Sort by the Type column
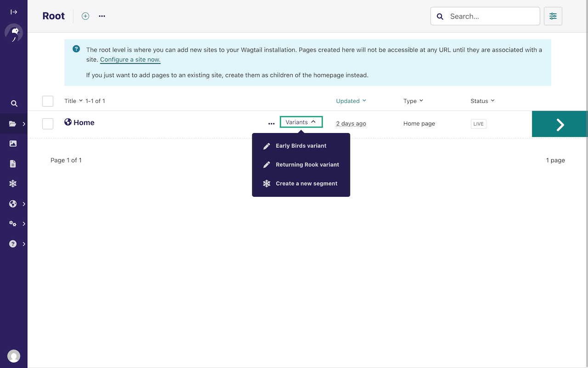The image size is (588, 368). point(413,101)
